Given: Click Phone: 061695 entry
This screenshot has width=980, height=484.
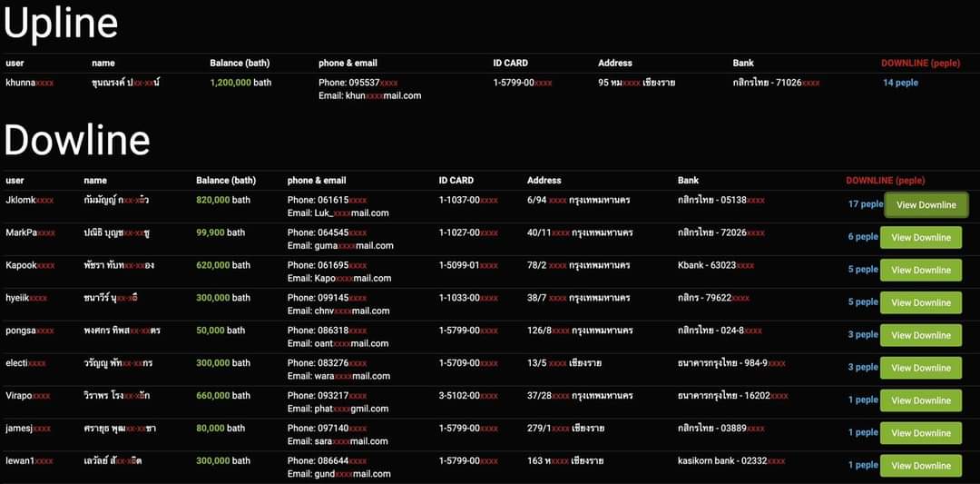Looking at the screenshot, I should coord(327,265).
